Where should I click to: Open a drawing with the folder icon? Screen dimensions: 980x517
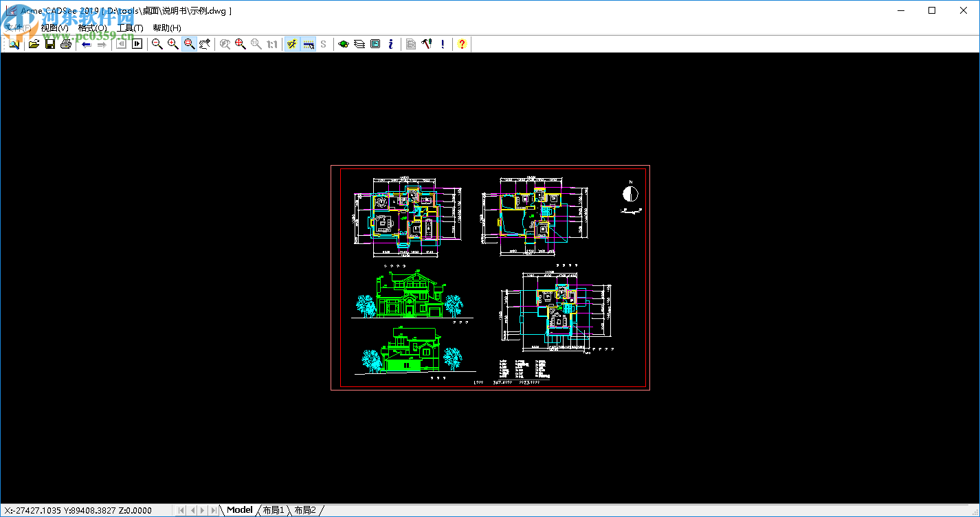point(34,44)
